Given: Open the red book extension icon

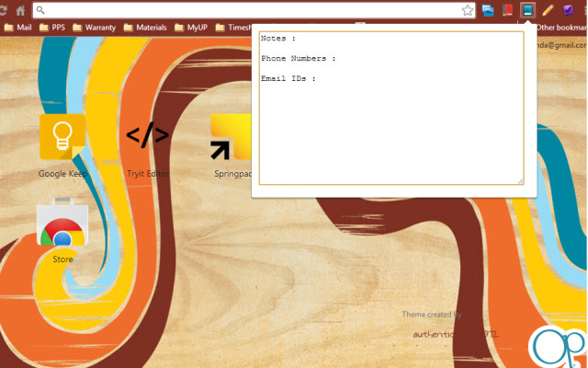Looking at the screenshot, I should point(508,10).
